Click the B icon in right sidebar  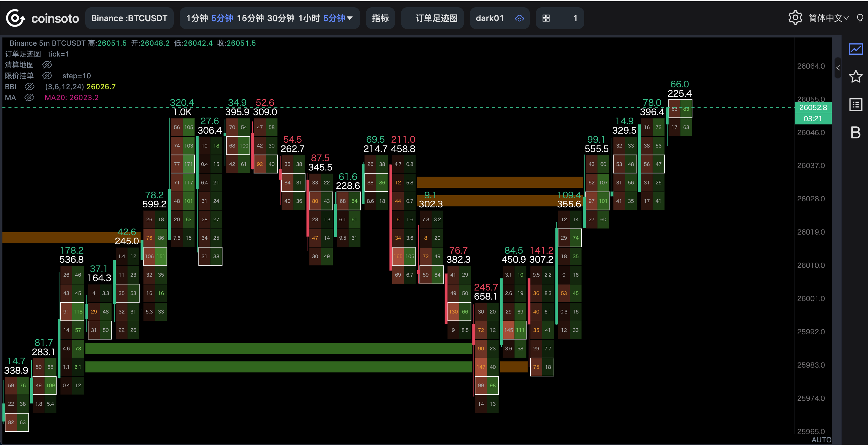pyautogui.click(x=856, y=132)
